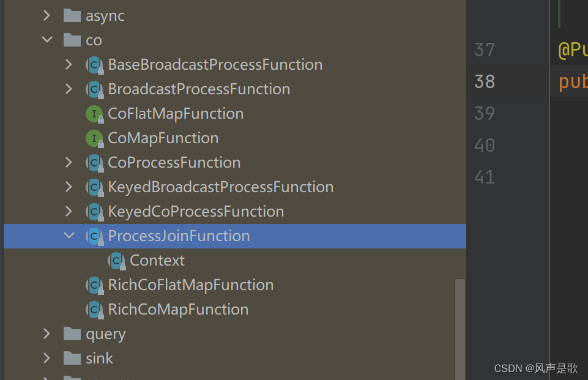Expand the BroadcastProcessFunction node
Image resolution: width=588 pixels, height=380 pixels.
[x=69, y=89]
